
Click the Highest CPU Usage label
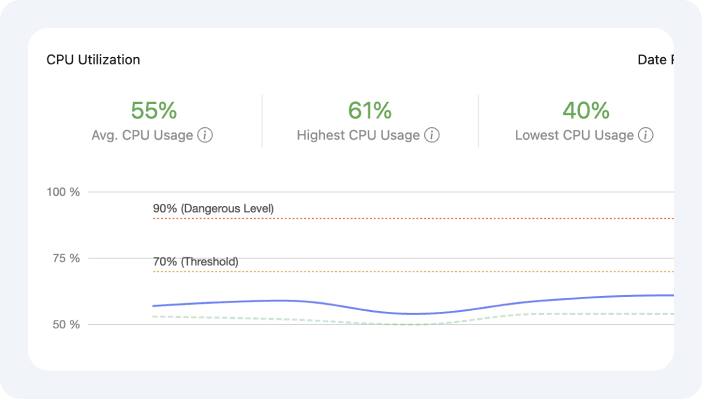pos(358,135)
